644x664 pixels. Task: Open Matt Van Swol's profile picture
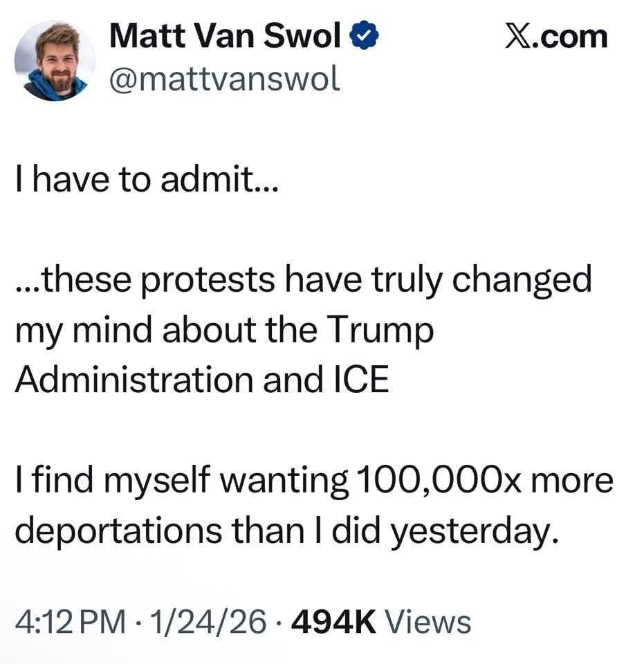(55, 62)
